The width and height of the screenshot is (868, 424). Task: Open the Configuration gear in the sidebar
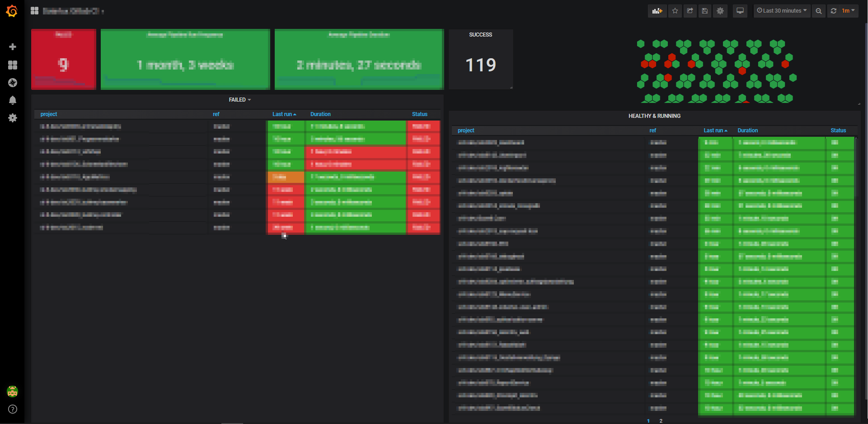point(13,118)
